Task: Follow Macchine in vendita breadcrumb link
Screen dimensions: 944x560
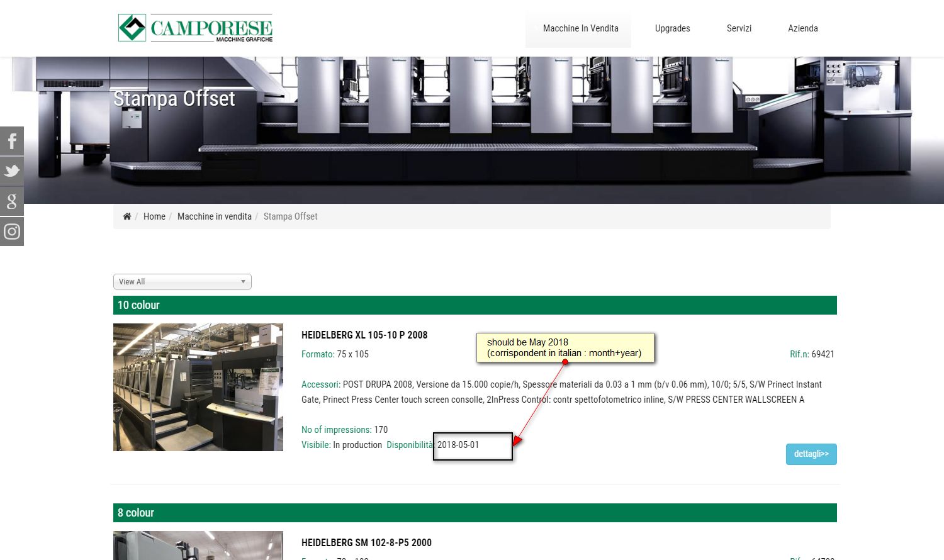Action: pyautogui.click(x=215, y=216)
